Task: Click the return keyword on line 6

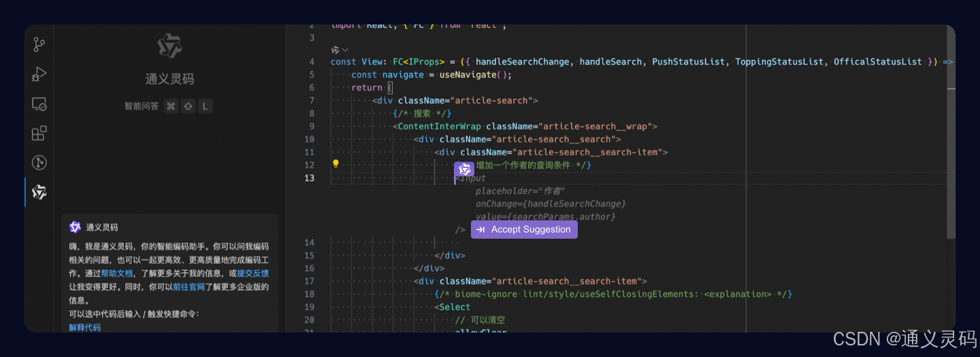Action: [x=367, y=88]
